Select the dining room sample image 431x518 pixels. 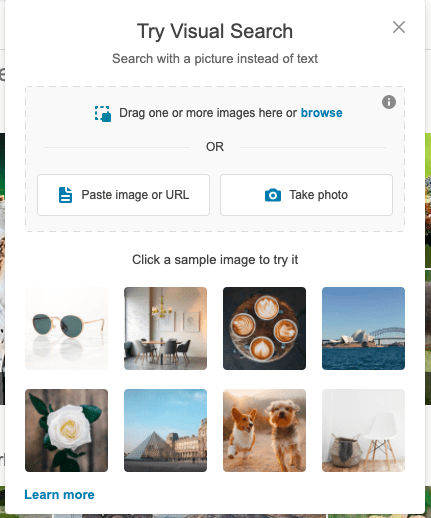[x=165, y=328]
